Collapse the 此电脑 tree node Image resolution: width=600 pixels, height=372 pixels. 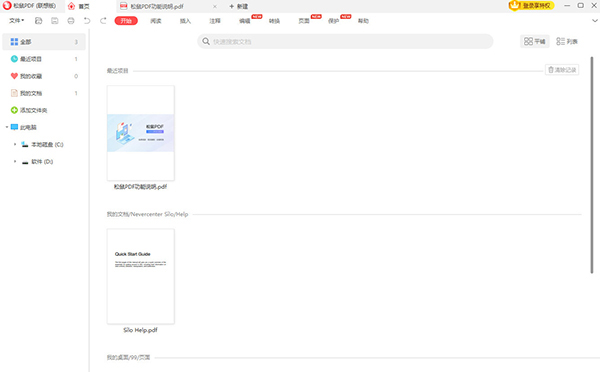pyautogui.click(x=7, y=127)
